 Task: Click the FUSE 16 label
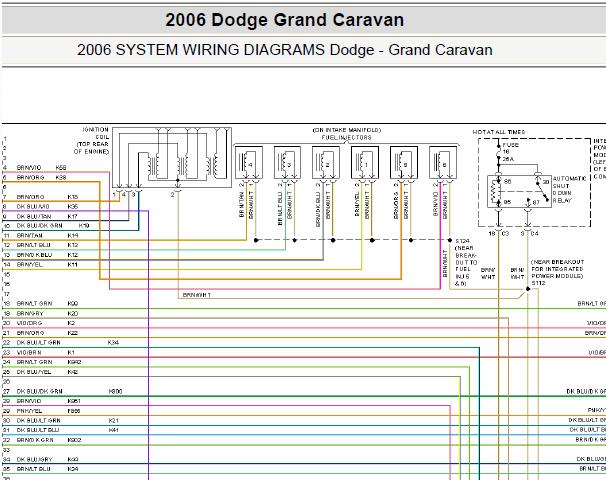pyautogui.click(x=510, y=148)
